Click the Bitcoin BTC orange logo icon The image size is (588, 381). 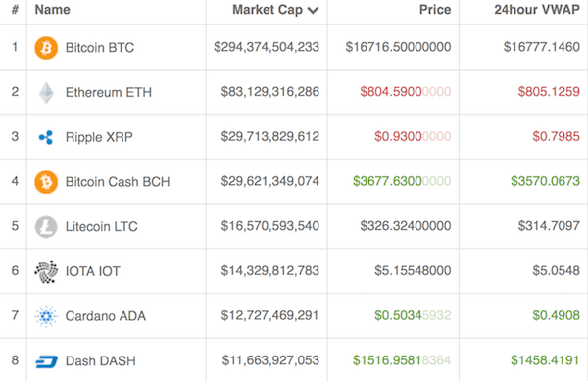(x=46, y=48)
